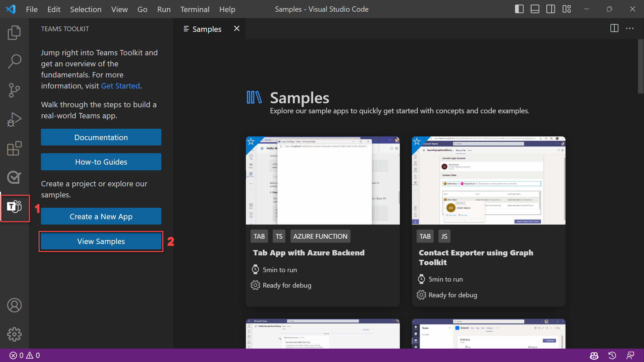
Task: Open the Settings gear icon
Action: [x=14, y=335]
